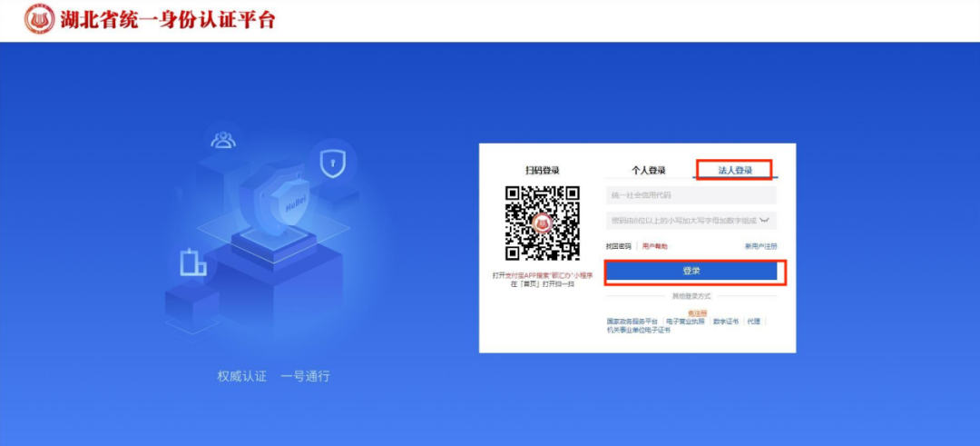Image resolution: width=980 pixels, height=446 pixels.
Task: Click the shield lock icon in illustration
Action: [x=332, y=164]
